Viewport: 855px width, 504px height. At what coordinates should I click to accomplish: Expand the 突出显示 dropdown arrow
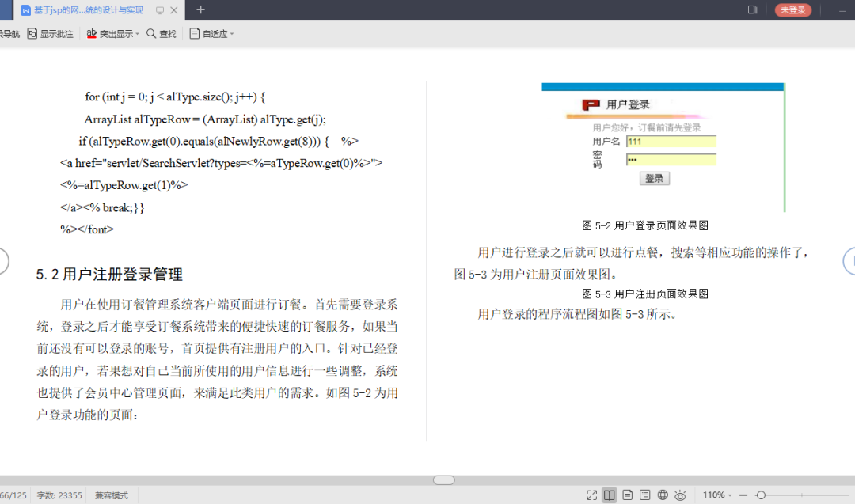(138, 34)
